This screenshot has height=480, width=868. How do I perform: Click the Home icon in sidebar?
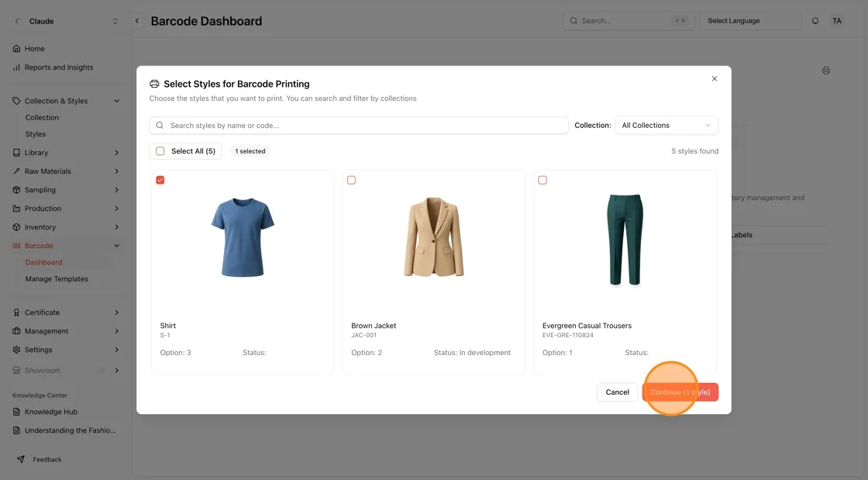pos(16,49)
